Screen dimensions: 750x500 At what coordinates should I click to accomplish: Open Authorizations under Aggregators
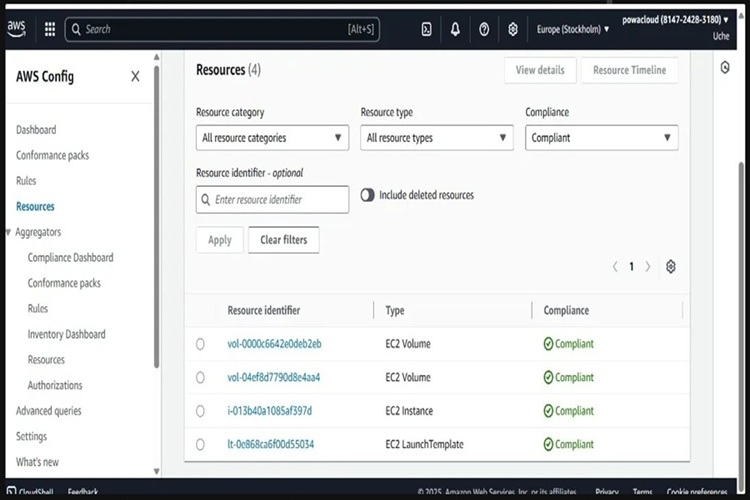(x=55, y=385)
